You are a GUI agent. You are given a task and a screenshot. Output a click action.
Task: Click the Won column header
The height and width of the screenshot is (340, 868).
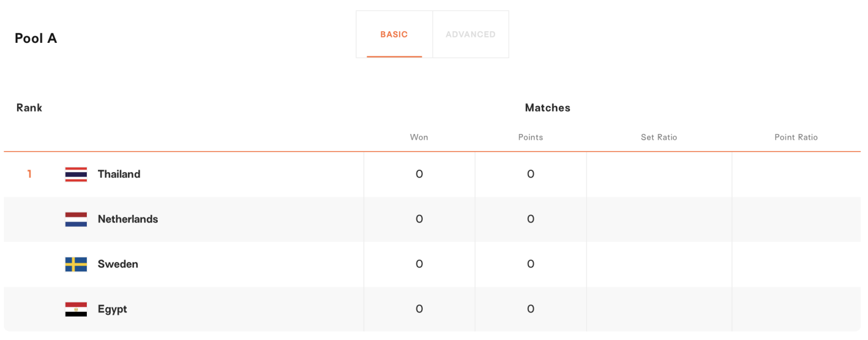(x=419, y=137)
